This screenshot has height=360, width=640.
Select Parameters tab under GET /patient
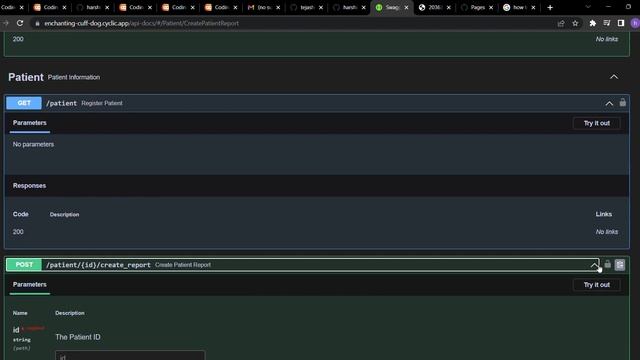tap(29, 123)
